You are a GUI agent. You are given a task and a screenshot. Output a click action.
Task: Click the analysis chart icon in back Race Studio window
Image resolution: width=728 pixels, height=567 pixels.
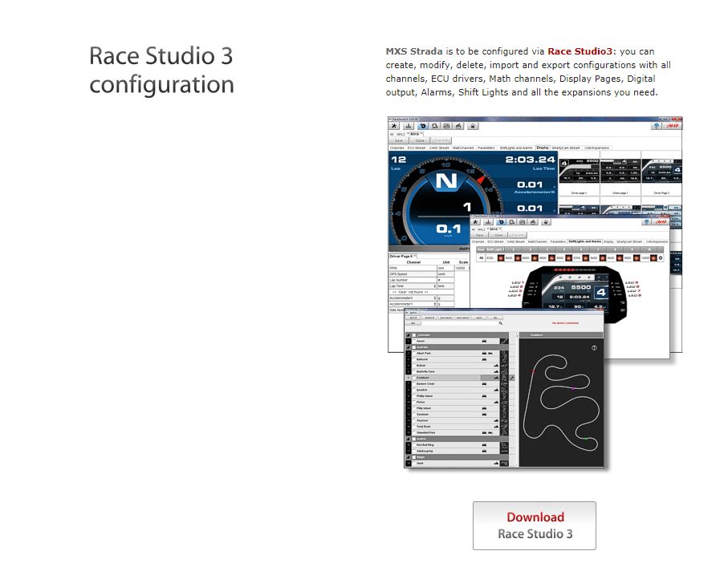[408, 126]
